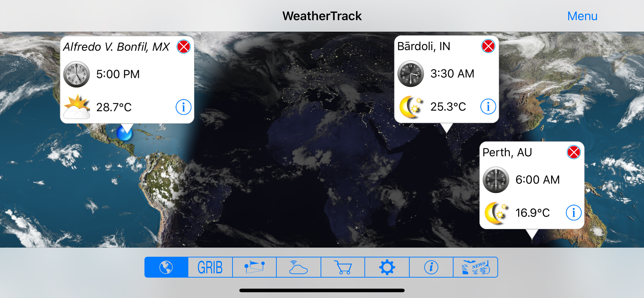The image size is (644, 298).
Task: Tap the 6:00 AM time text
Action: click(537, 179)
